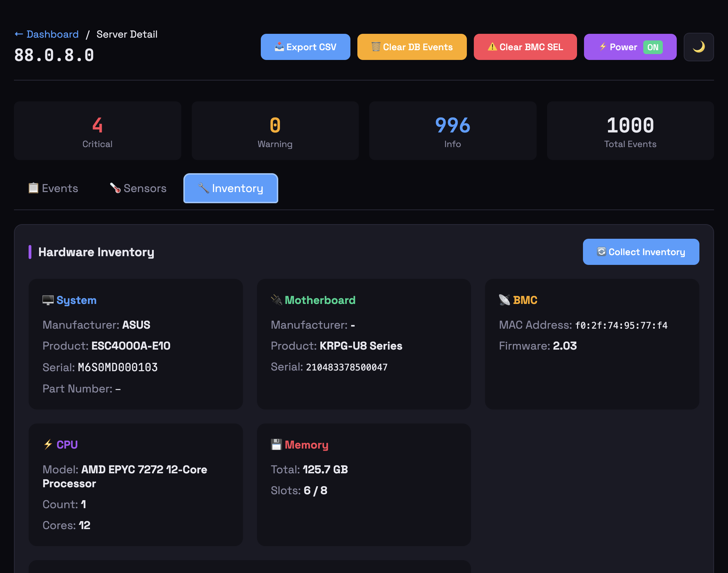
Task: Click the BMC satellite dish icon
Action: pos(505,300)
